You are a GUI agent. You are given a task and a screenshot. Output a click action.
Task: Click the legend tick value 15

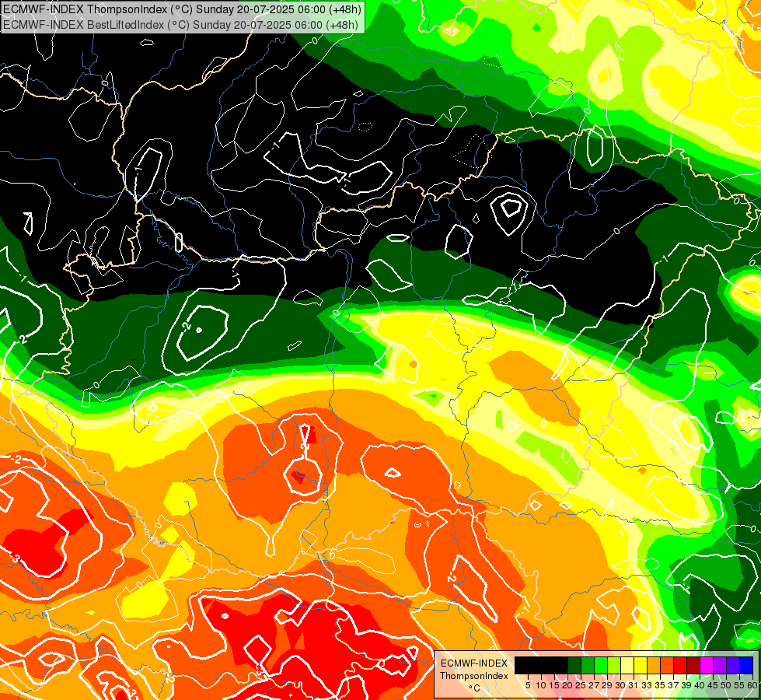tap(554, 685)
